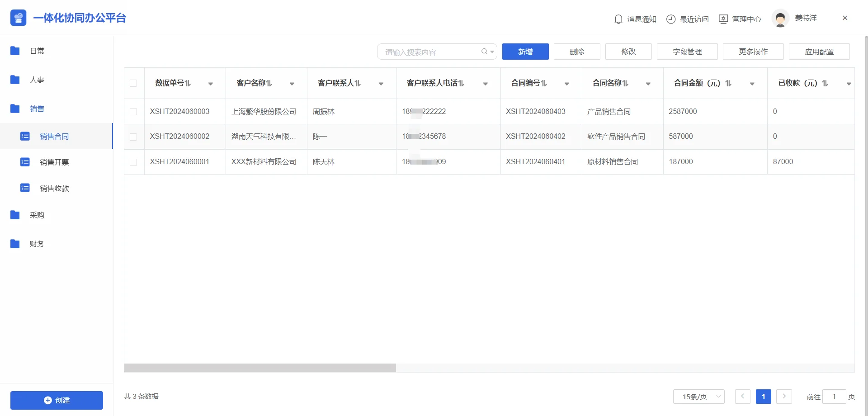Open the 销售收款 menu item
This screenshot has height=416, width=868.
[57, 188]
